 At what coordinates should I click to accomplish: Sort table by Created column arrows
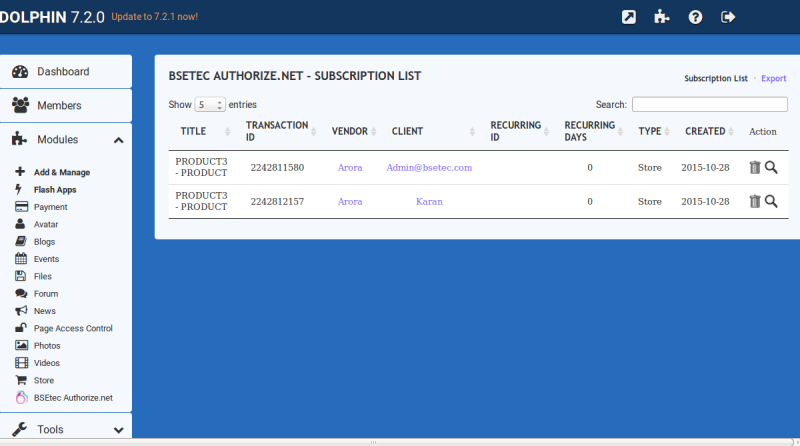click(x=731, y=132)
